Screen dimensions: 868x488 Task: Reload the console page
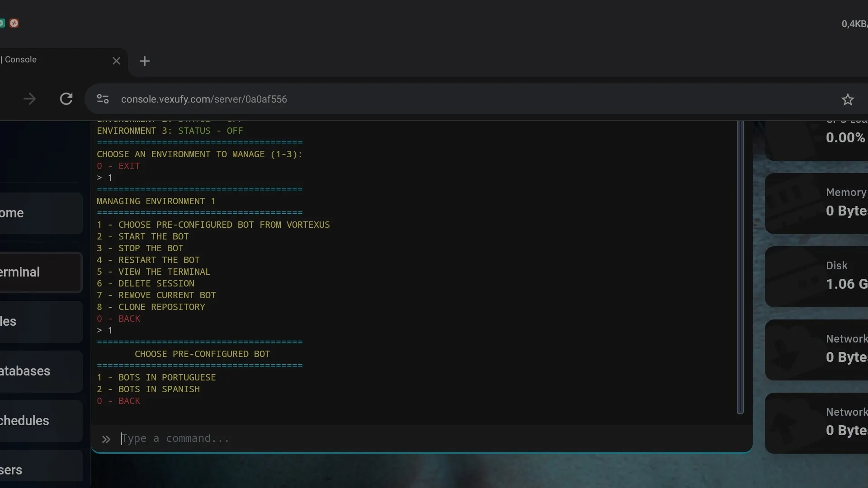[x=66, y=99]
